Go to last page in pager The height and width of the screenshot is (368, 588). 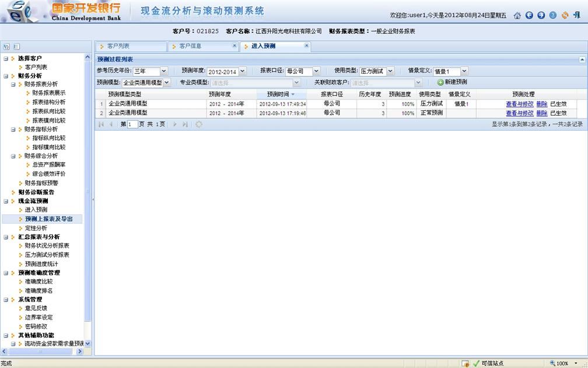[185, 124]
